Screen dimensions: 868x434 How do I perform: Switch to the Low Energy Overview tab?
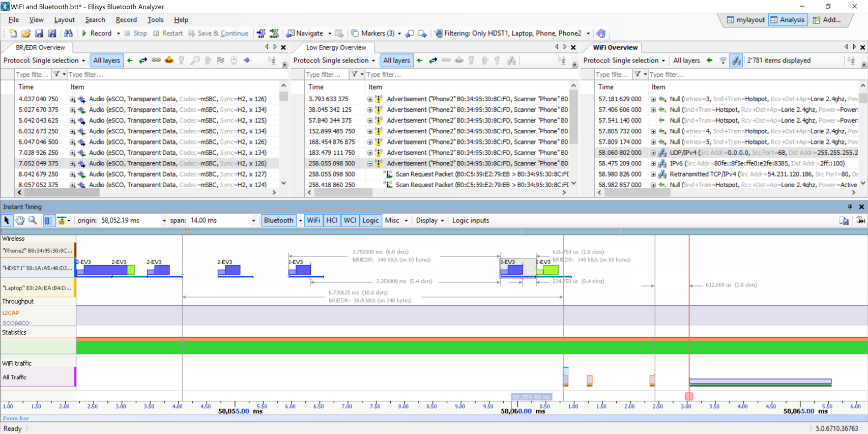coord(336,47)
